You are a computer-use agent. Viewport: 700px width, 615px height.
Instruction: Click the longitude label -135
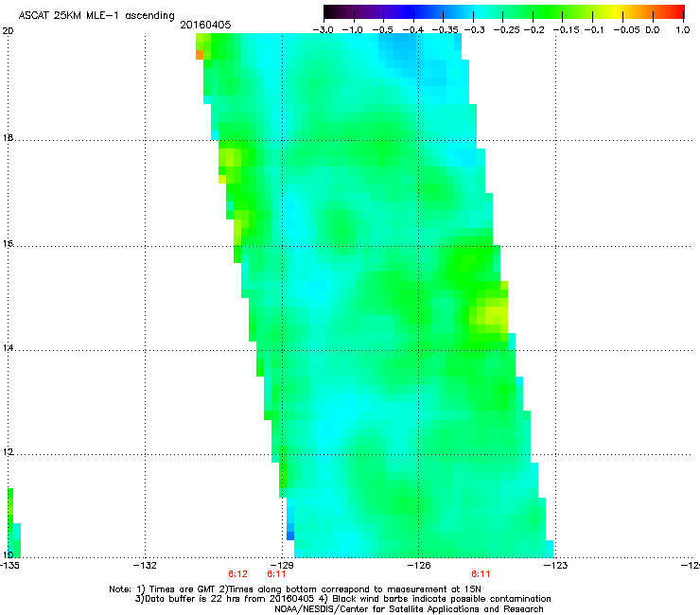tap(9, 566)
